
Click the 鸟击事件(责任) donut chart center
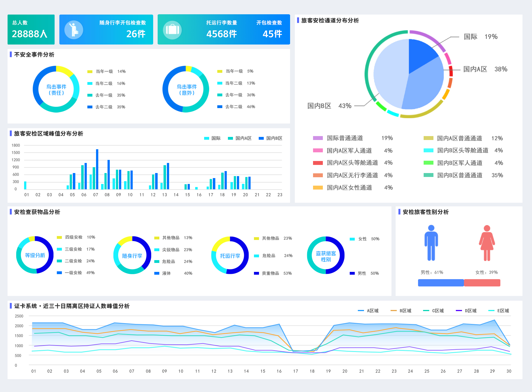56,90
